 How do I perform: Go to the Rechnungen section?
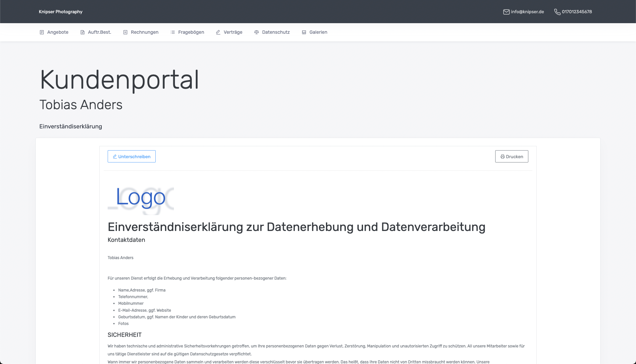tap(144, 32)
